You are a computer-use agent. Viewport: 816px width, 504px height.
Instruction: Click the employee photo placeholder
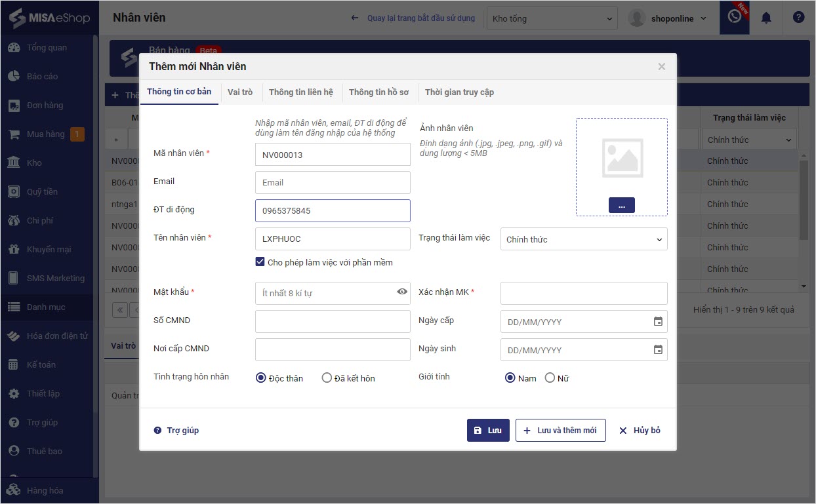(x=622, y=158)
